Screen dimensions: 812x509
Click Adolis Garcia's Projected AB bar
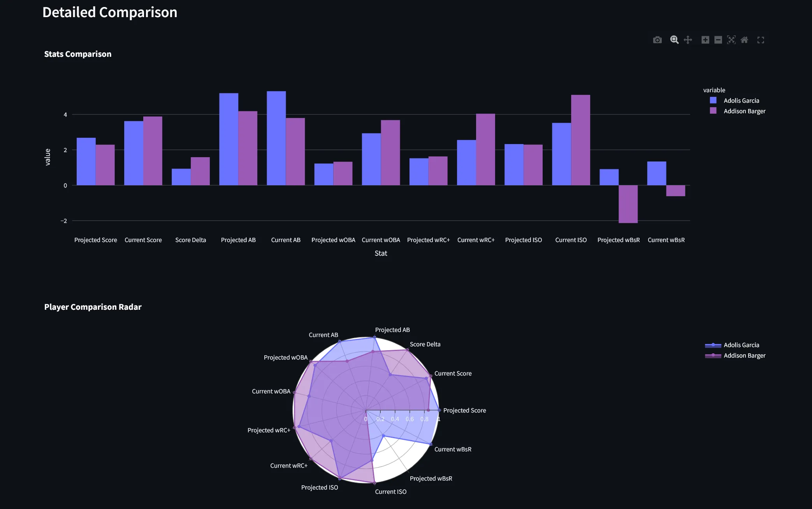[x=229, y=138]
